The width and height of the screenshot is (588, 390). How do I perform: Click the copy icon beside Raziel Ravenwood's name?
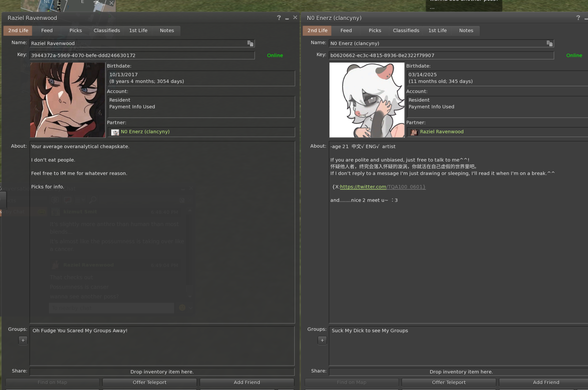pos(250,43)
